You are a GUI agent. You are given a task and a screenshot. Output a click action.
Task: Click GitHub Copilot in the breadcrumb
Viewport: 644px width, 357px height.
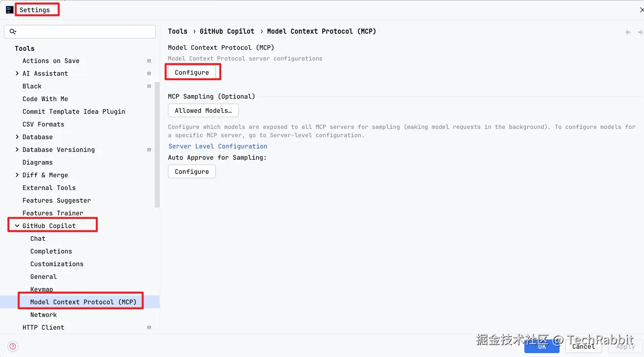227,31
